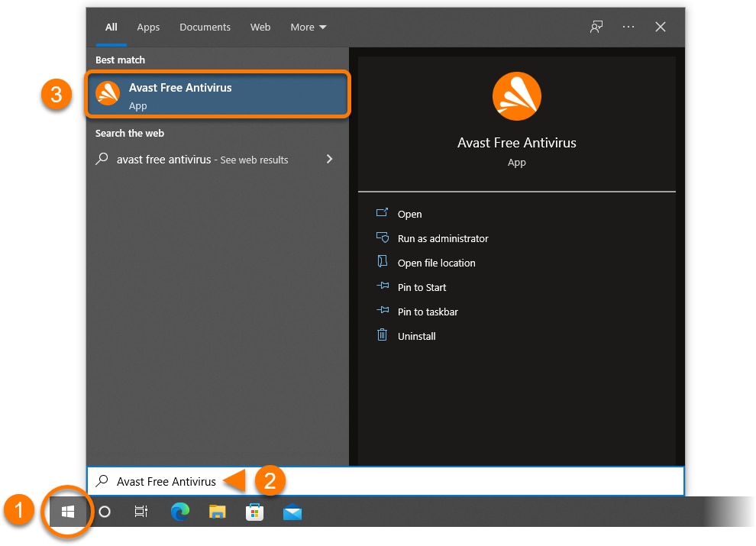Click the Pin to Start pin icon
Viewport: 756px width, 546px height.
tap(383, 286)
